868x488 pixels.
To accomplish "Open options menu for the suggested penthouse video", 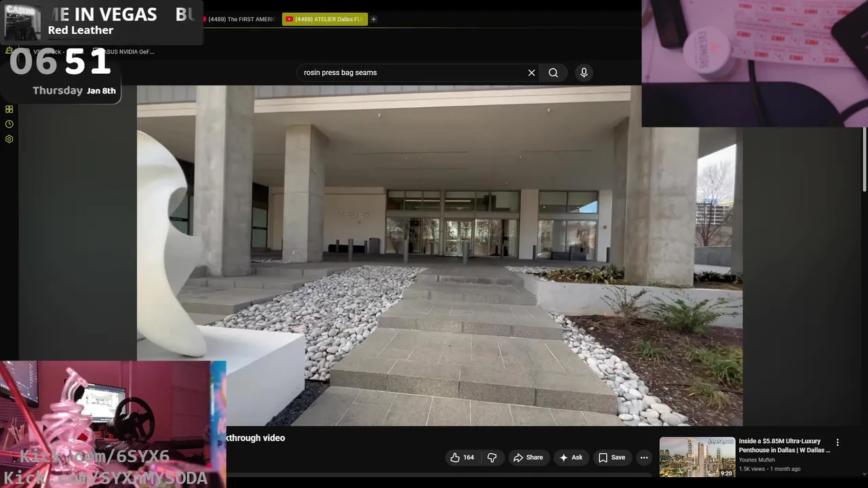I will tap(837, 443).
